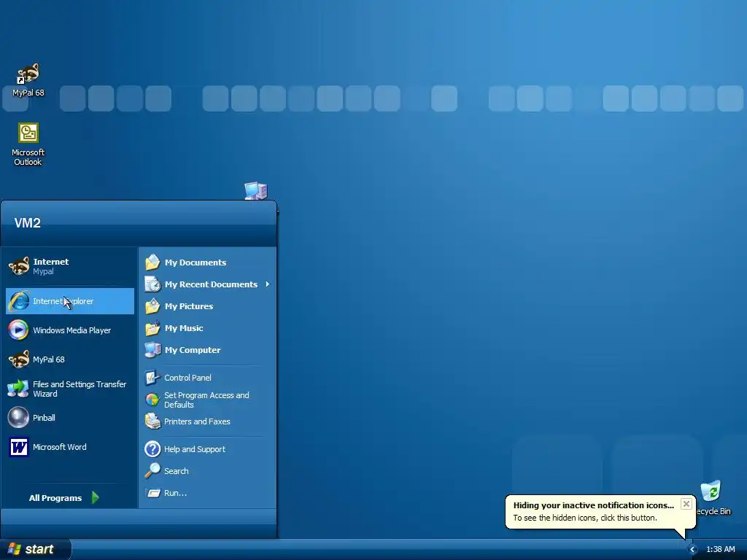747x560 pixels.
Task: Expand My Recent Documents submenu arrow
Action: pyautogui.click(x=267, y=284)
